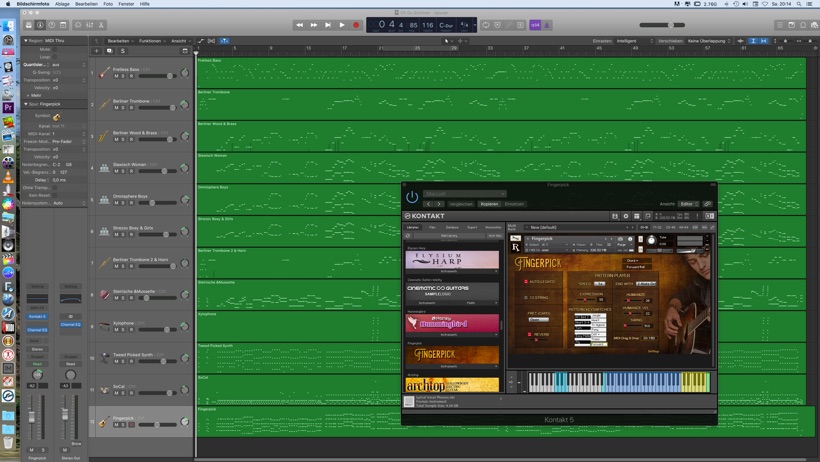Image resolution: width=820 pixels, height=462 pixels.
Task: Open the Funktionen menu in tracks area
Action: (x=151, y=41)
